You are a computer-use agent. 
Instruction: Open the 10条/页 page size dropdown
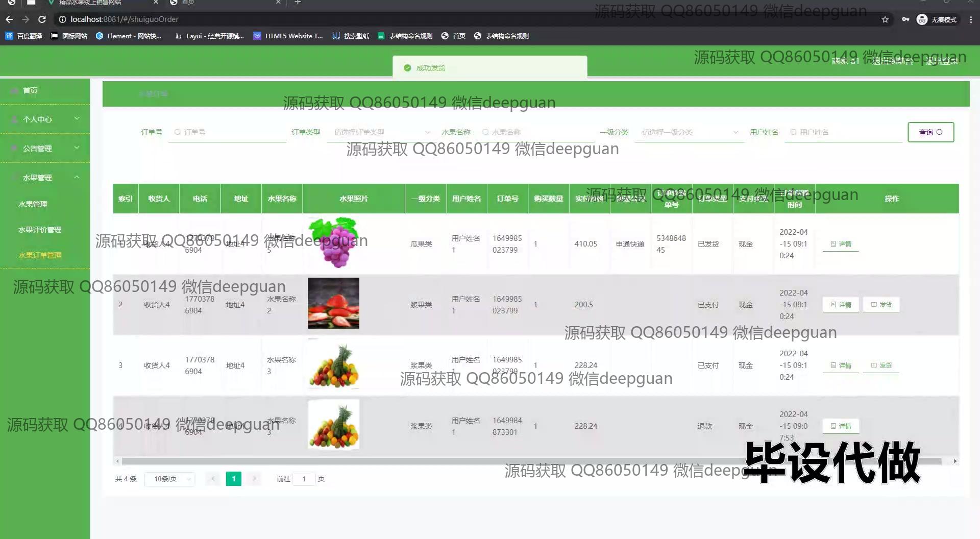pos(169,479)
